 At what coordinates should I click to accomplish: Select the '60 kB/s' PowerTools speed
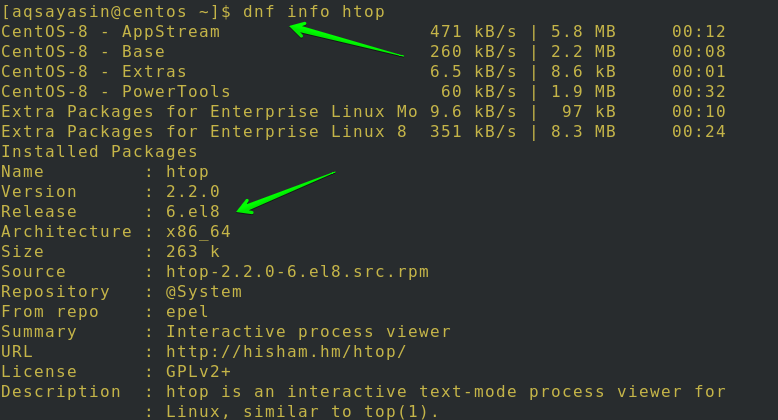pyautogui.click(x=478, y=91)
